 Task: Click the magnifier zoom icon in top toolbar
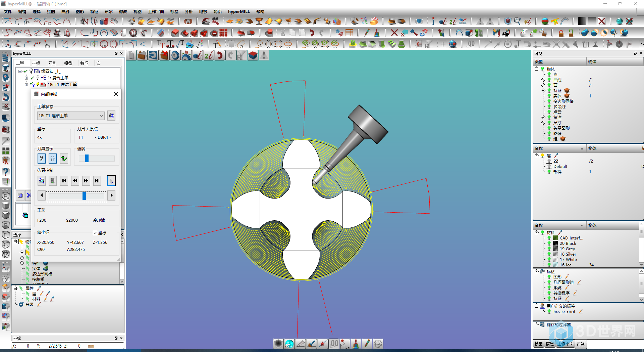click(517, 21)
